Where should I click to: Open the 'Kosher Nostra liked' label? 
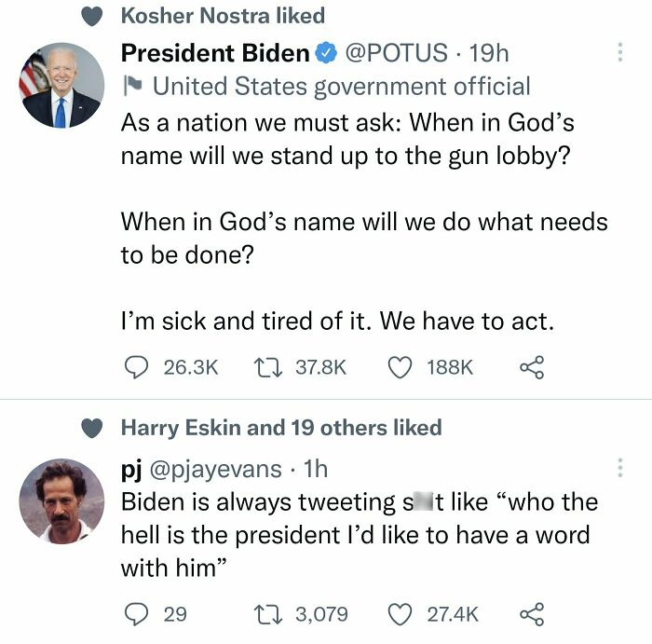[x=223, y=16]
